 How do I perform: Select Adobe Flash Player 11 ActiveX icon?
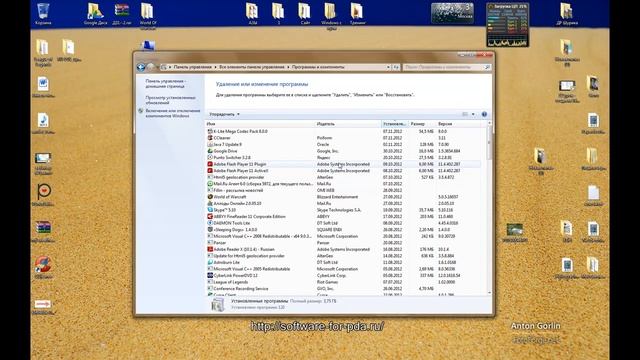210,171
